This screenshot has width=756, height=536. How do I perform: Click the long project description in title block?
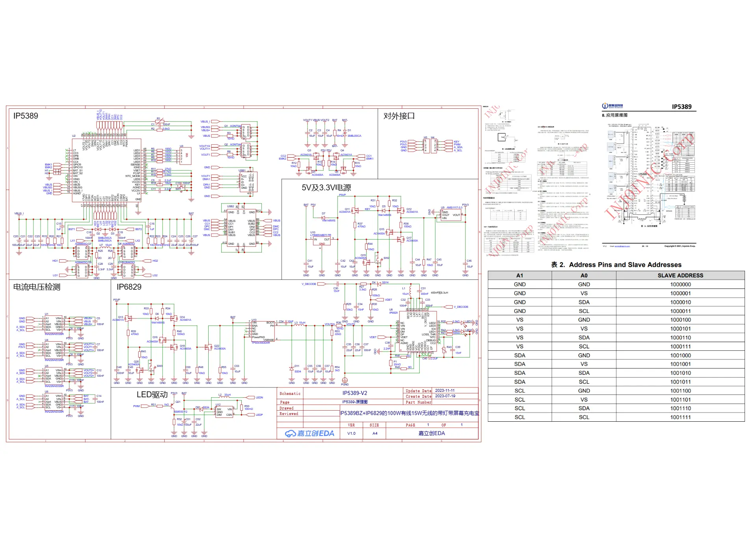pos(409,413)
